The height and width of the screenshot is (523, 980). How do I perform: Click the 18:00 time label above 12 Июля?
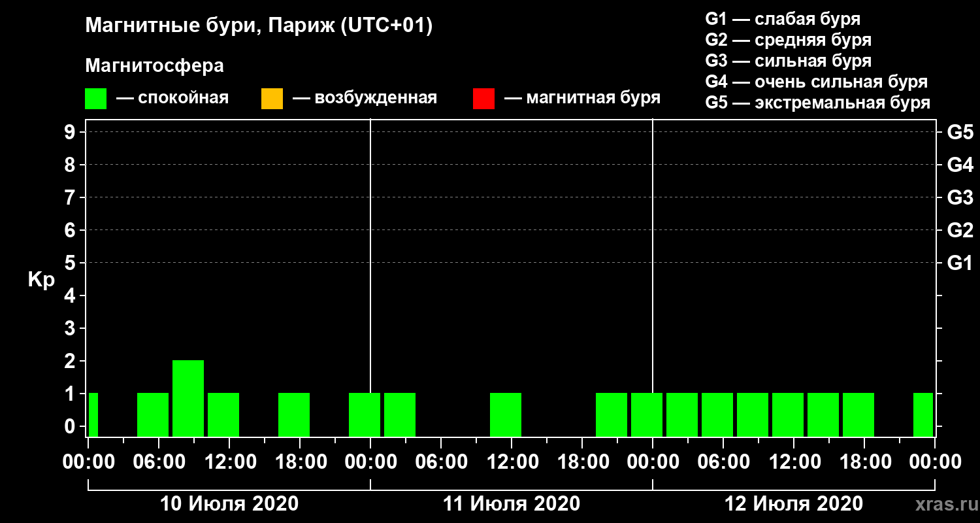pos(864,462)
